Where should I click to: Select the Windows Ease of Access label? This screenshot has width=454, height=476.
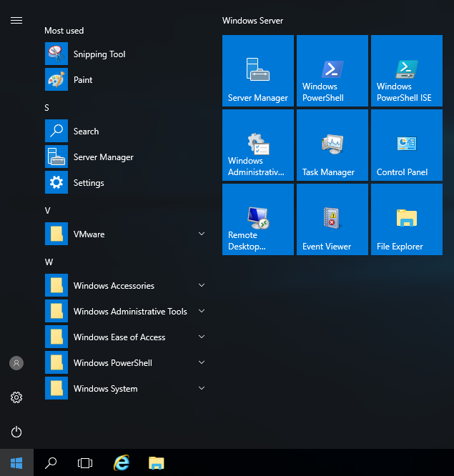119,337
